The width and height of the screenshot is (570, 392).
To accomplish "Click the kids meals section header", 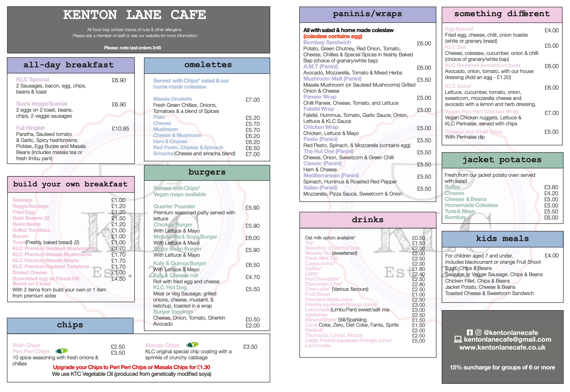I will [502, 239].
